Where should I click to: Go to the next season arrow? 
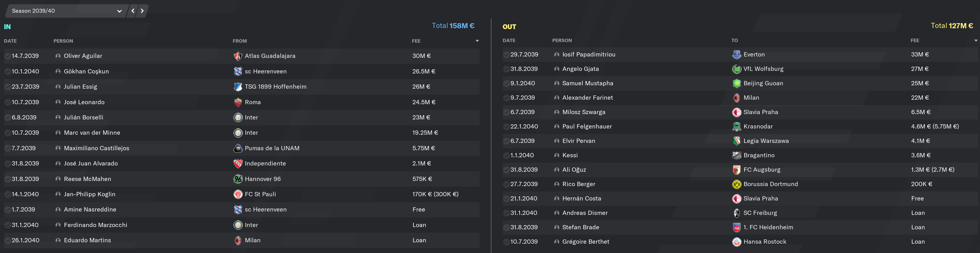(142, 11)
